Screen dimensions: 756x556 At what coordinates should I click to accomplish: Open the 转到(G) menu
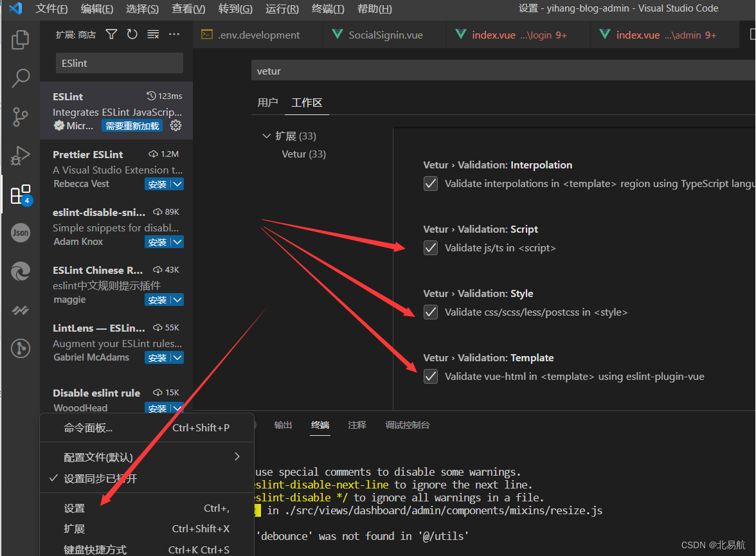point(235,9)
